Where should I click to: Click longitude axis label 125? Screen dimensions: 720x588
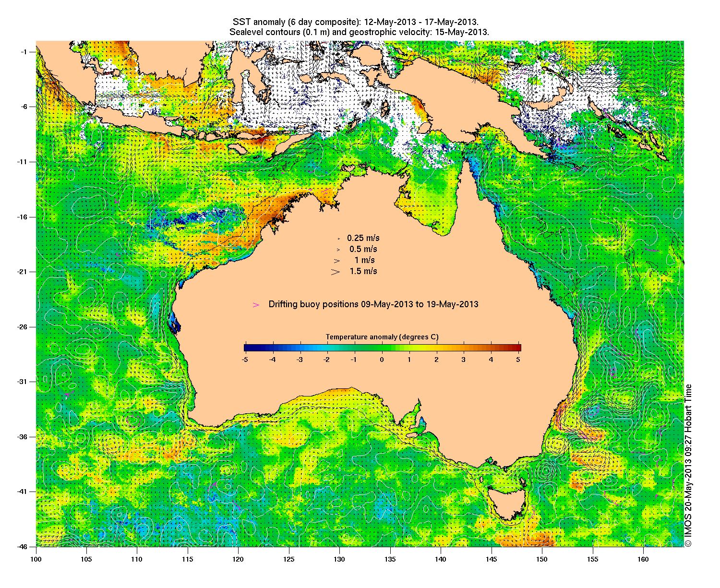point(289,559)
